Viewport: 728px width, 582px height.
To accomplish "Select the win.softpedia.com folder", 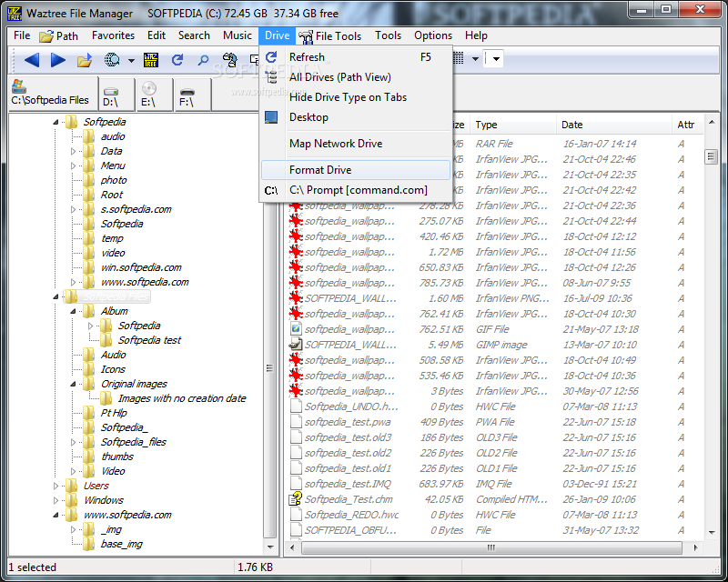I will pyautogui.click(x=141, y=267).
